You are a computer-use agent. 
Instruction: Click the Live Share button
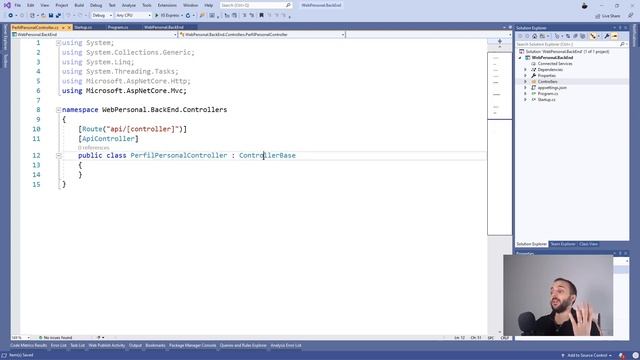[607, 16]
